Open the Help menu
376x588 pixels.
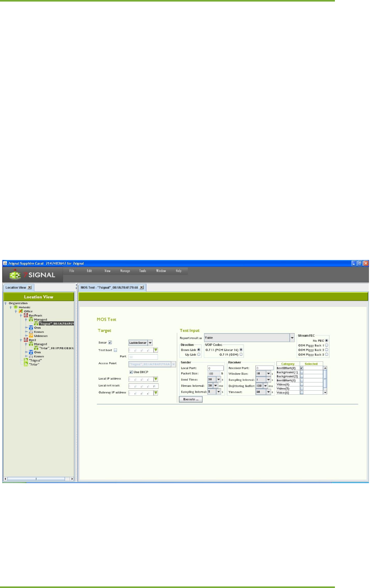click(x=178, y=271)
